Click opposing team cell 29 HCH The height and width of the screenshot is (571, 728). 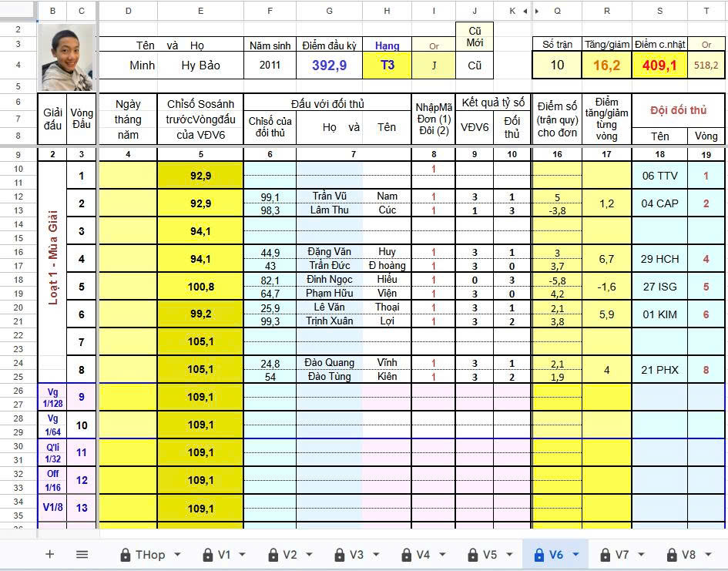[659, 259]
